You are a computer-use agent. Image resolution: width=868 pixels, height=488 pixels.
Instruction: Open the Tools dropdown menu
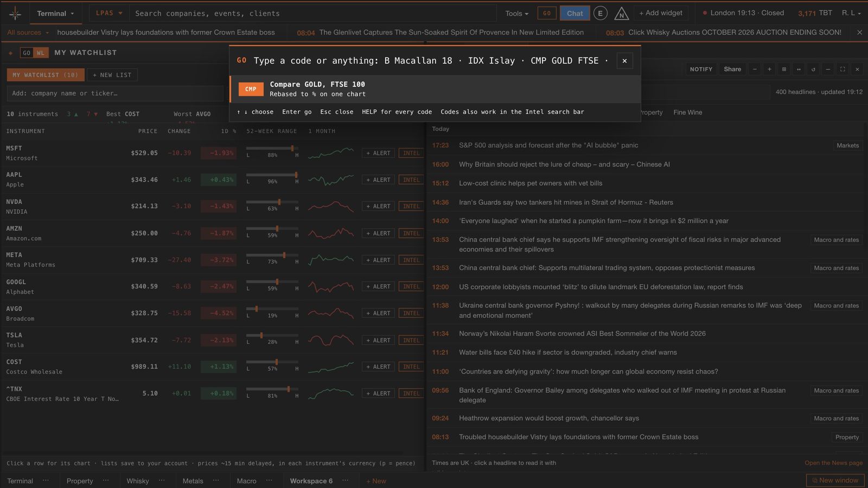(516, 14)
